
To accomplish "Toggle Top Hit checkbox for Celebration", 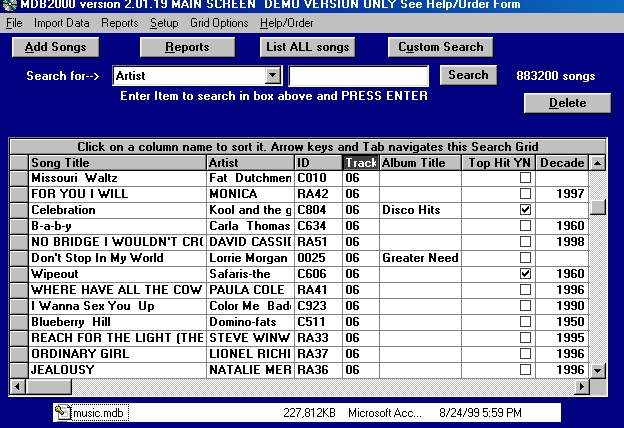I will [525, 210].
